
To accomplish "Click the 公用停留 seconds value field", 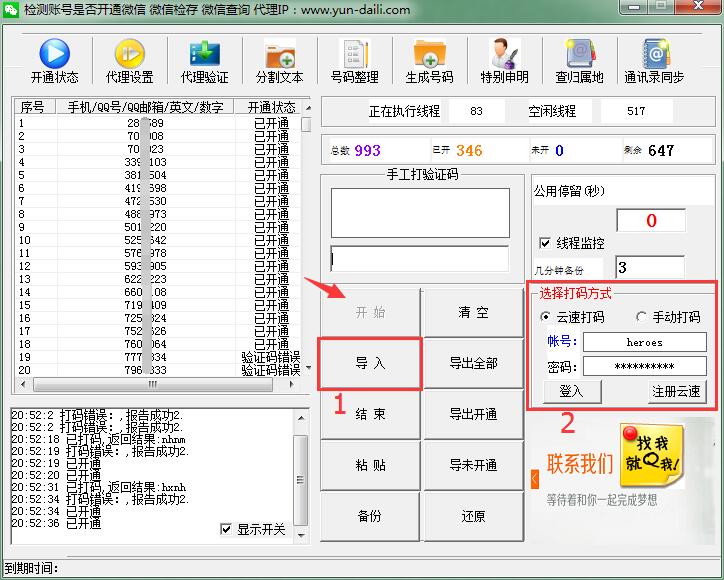I will point(651,220).
